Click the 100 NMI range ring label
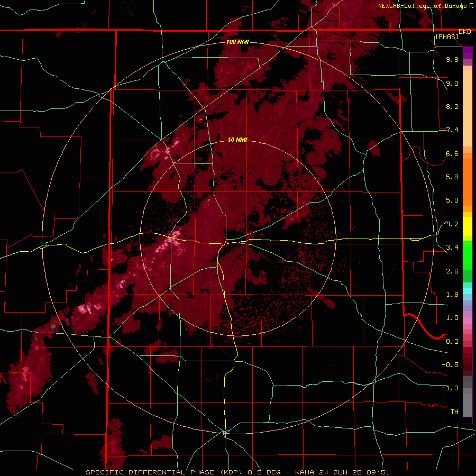The width and height of the screenshot is (476, 476). click(237, 42)
